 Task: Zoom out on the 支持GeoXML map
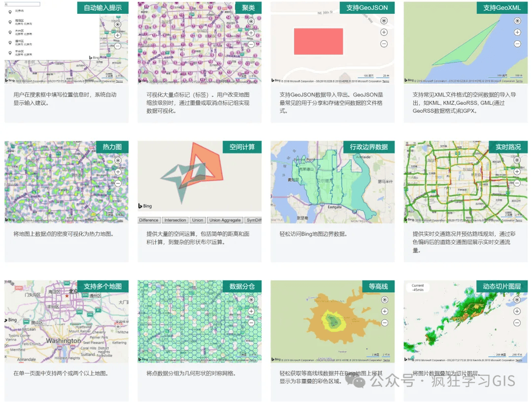517,44
